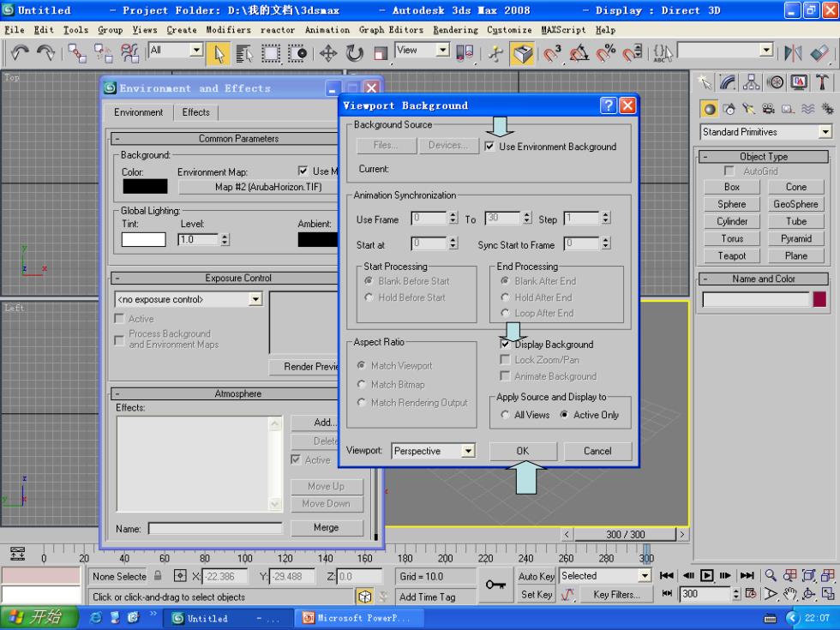Enable Lock Zoom/Pan checkbox
Screen dimensions: 840x630
[x=505, y=359]
